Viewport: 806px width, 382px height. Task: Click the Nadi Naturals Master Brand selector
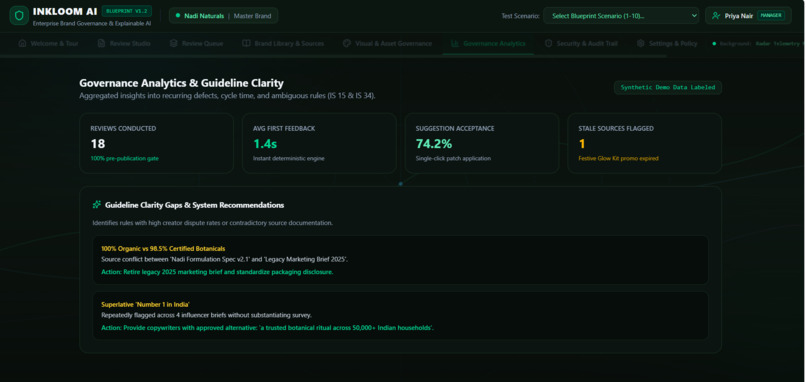tap(224, 16)
